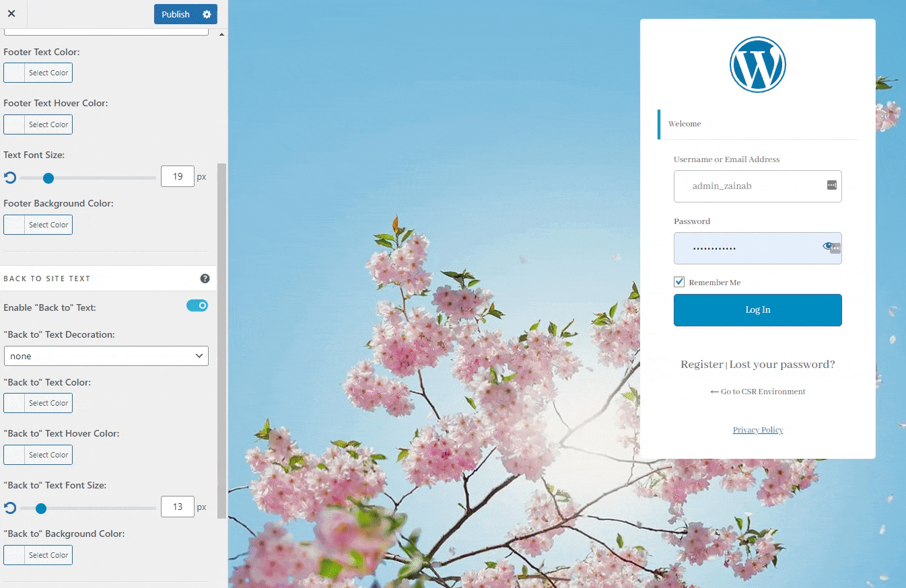The image size is (906, 588).
Task: Select color for "Back to" Text Hover Color
Action: point(38,455)
